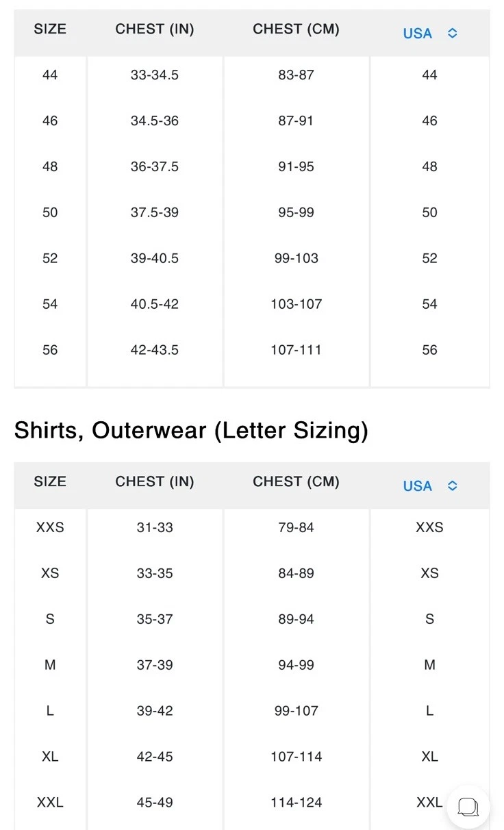Click CHEST (CM) header in Letter Sizing table
The image size is (504, 830).
(x=296, y=481)
